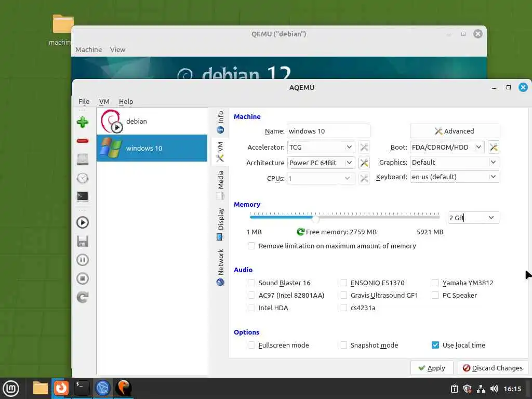This screenshot has height=399, width=532.
Task: Add a new VM with the green plus icon
Action: [83, 122]
